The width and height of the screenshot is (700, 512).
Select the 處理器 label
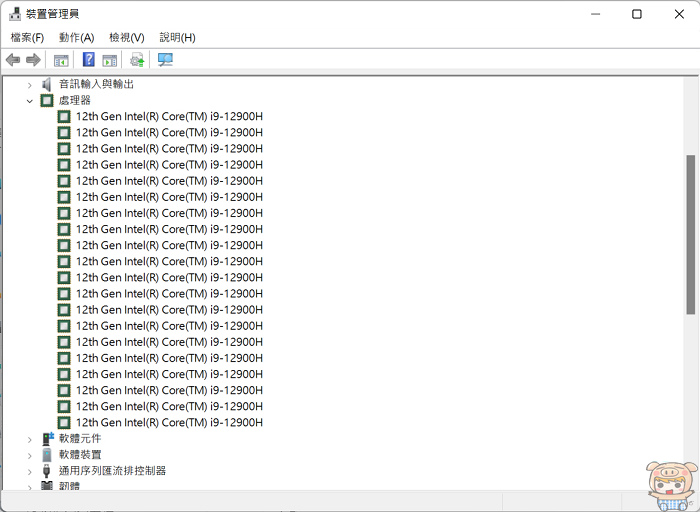tap(75, 100)
